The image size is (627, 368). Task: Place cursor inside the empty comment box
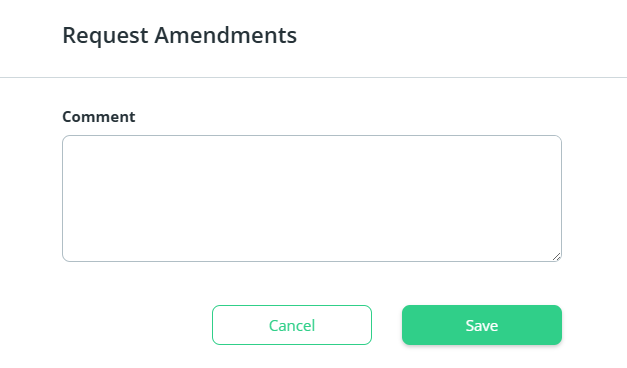click(x=312, y=198)
